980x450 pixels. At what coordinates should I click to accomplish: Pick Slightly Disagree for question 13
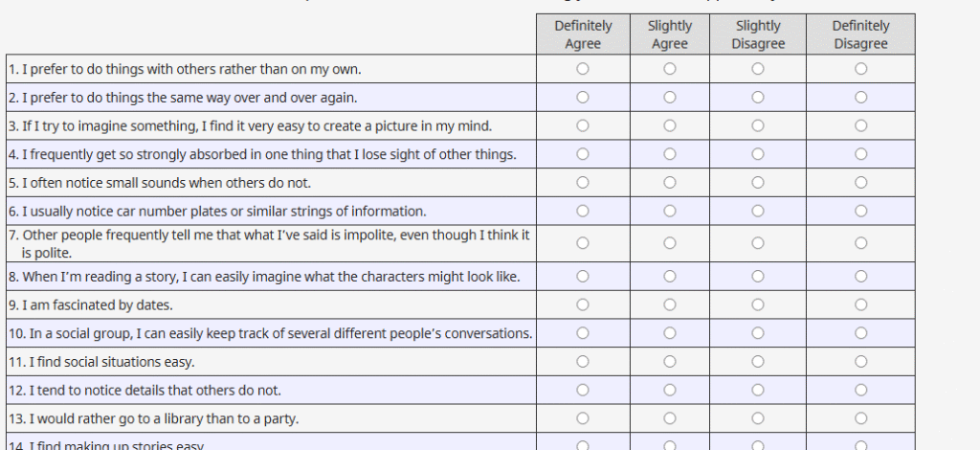758,418
